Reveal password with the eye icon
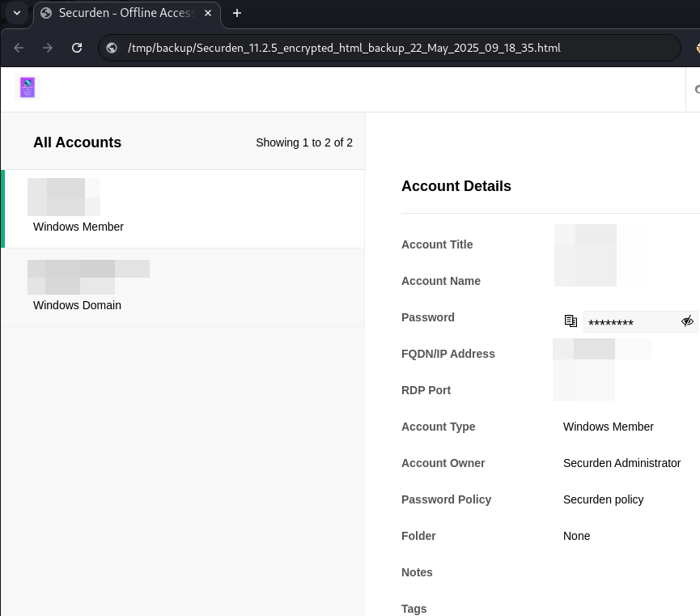Viewport: 700px width, 616px height. 687,321
